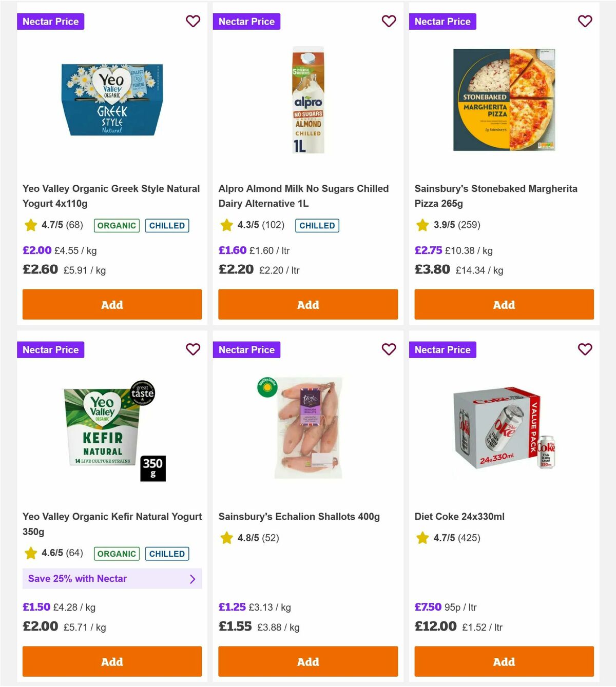Toggle favourite on Sainsbury's Echalion Shallots
Screen dimensions: 616x687
389,349
